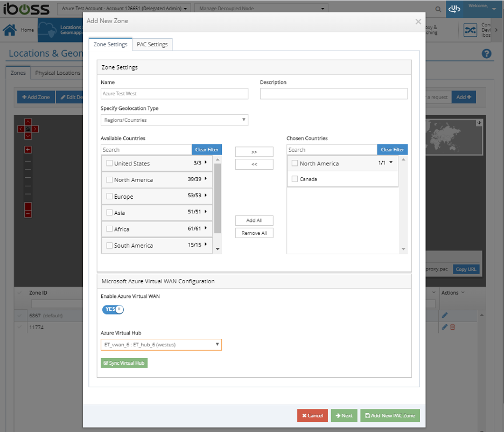Screen dimensions: 504x432
Task: Open the Physical Locations tab
Action: click(x=58, y=73)
